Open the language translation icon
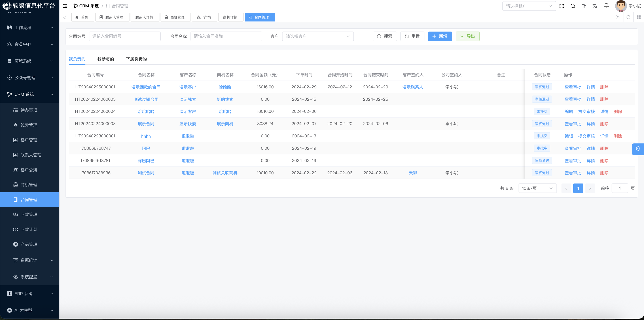 (x=595, y=6)
